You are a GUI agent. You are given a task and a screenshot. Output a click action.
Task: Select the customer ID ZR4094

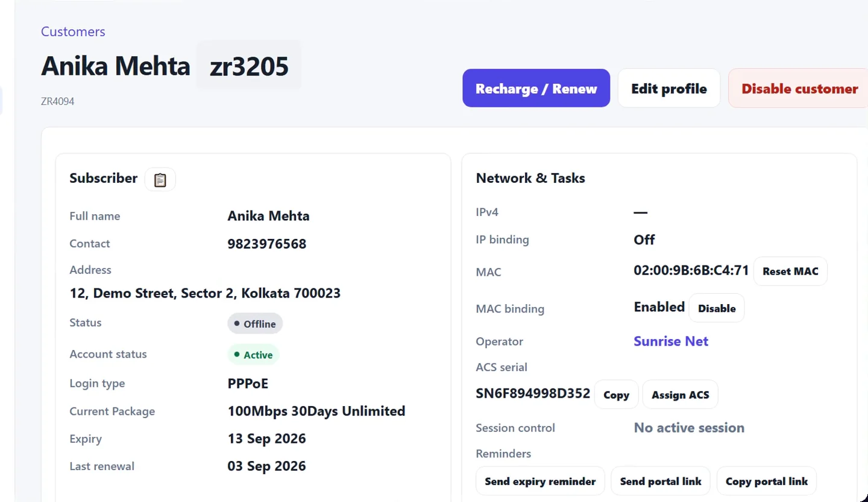tap(58, 101)
